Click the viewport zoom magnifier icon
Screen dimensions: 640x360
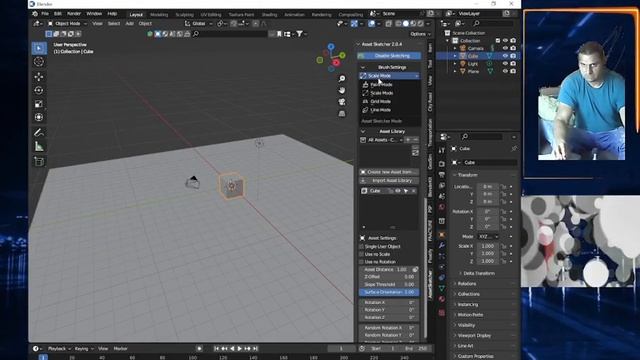tap(342, 78)
